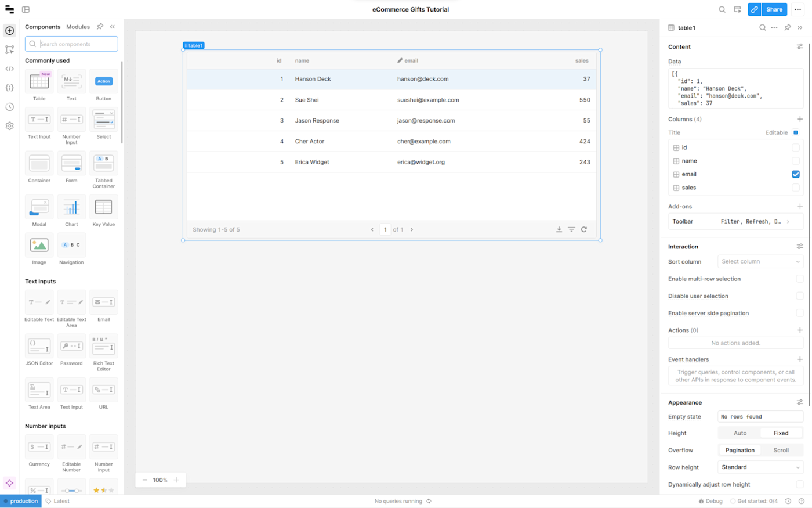Add the Table component
Screen dimensions: 812x508
[39, 85]
